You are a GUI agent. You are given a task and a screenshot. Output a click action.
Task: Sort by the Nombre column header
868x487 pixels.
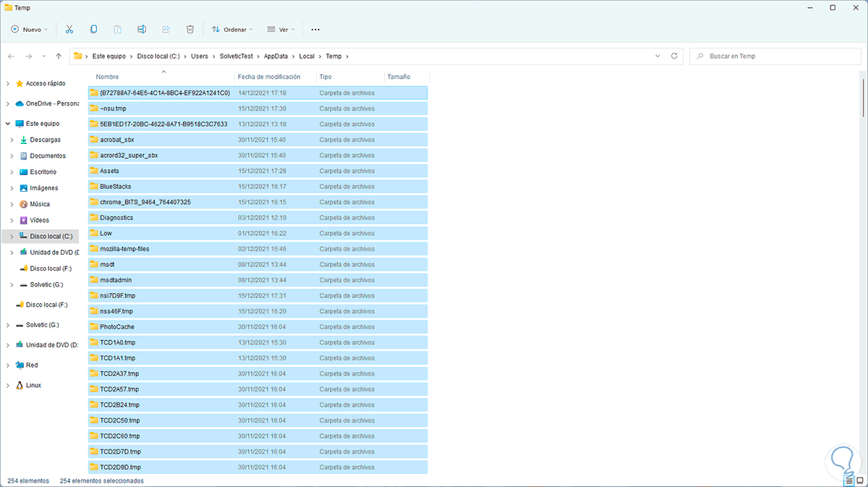(107, 77)
